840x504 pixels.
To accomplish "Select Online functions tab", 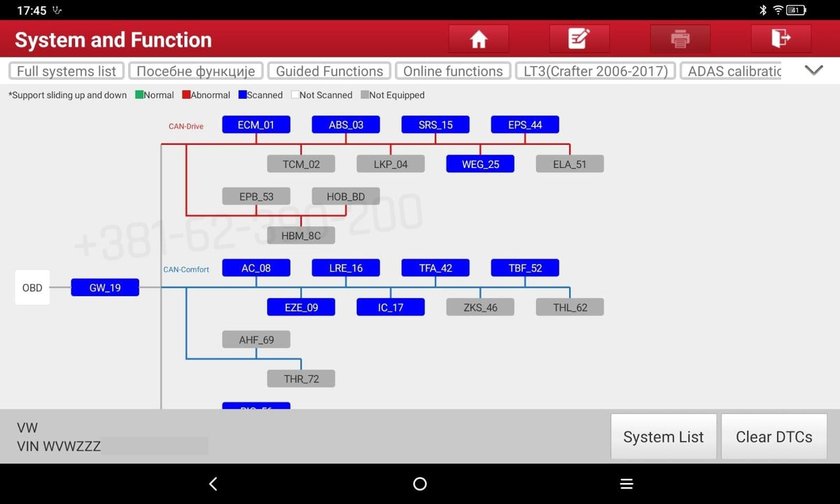I will (453, 71).
